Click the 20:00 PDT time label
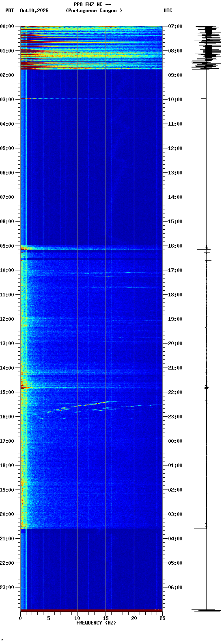Image resolution: width=224 pixels, height=644 pixels. pos(7,514)
